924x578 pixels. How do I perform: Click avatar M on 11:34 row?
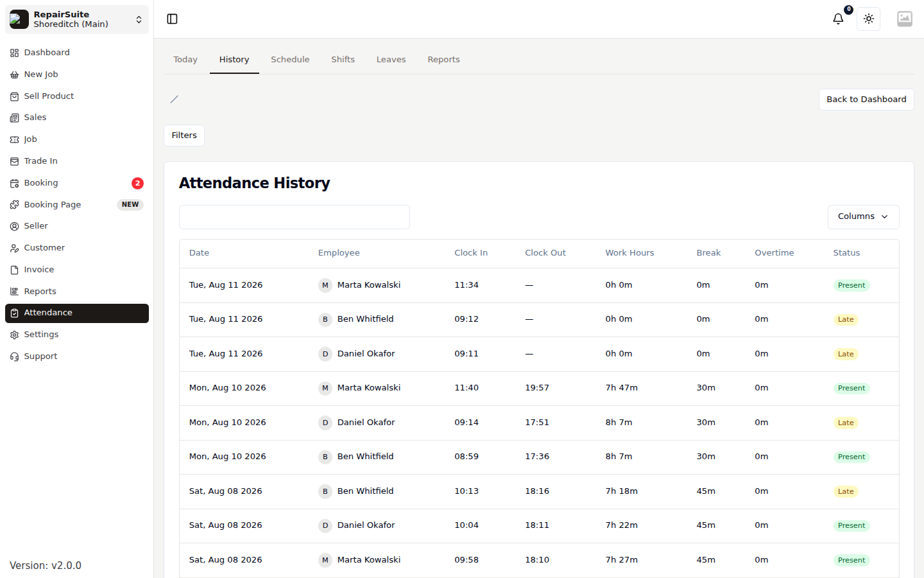[x=325, y=285]
